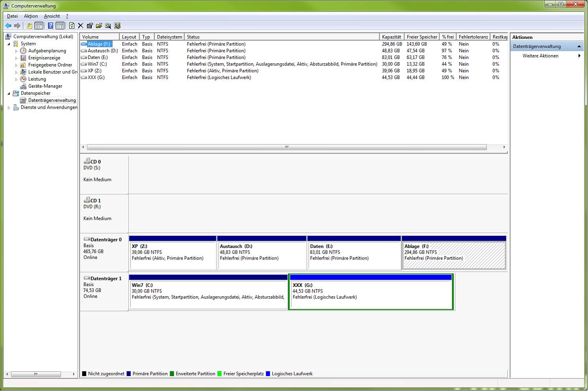The image size is (588, 391).
Task: Open the Datei menu
Action: tap(13, 16)
